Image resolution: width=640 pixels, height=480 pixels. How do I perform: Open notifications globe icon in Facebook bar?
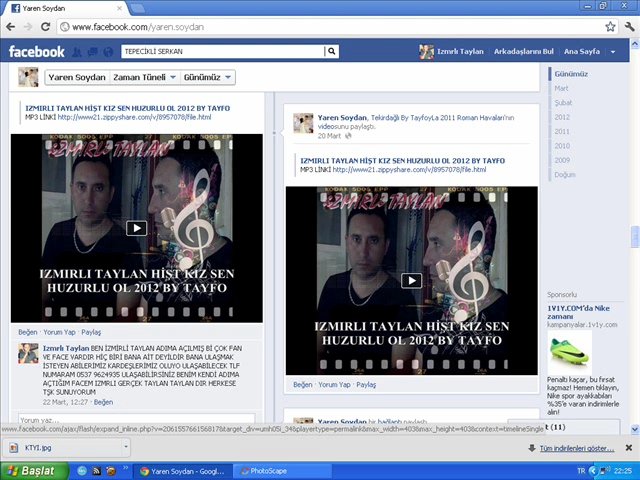tap(108, 52)
